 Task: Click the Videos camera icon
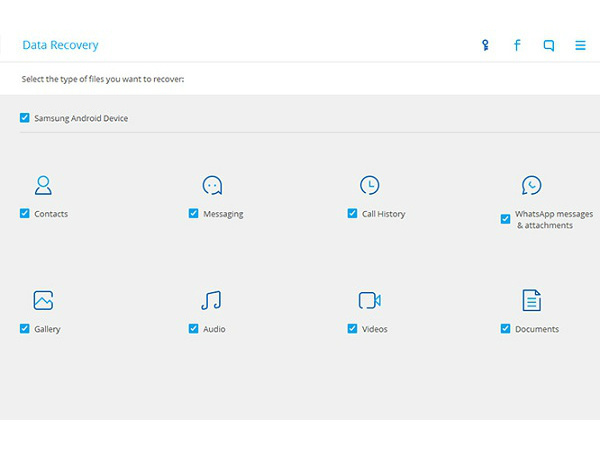(x=369, y=300)
